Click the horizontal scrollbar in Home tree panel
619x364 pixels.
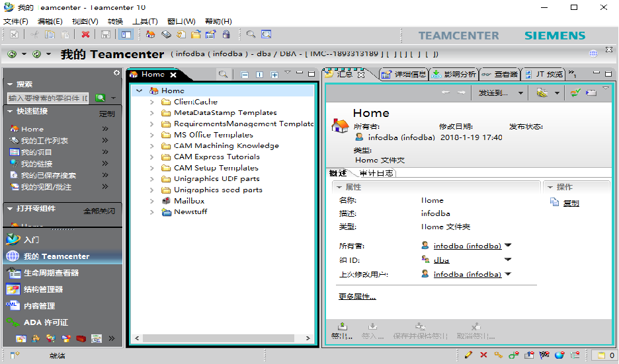click(218, 338)
